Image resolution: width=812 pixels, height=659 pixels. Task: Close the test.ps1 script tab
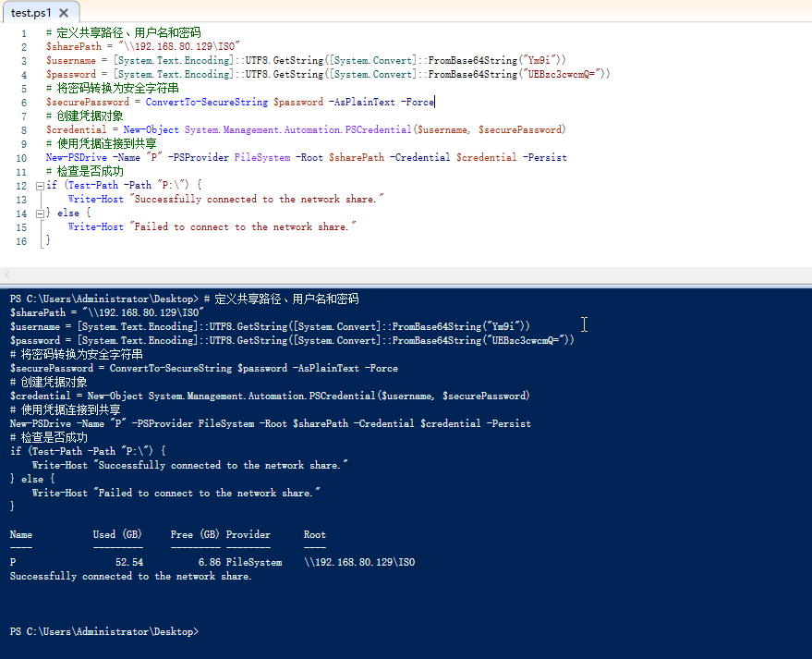(x=63, y=13)
